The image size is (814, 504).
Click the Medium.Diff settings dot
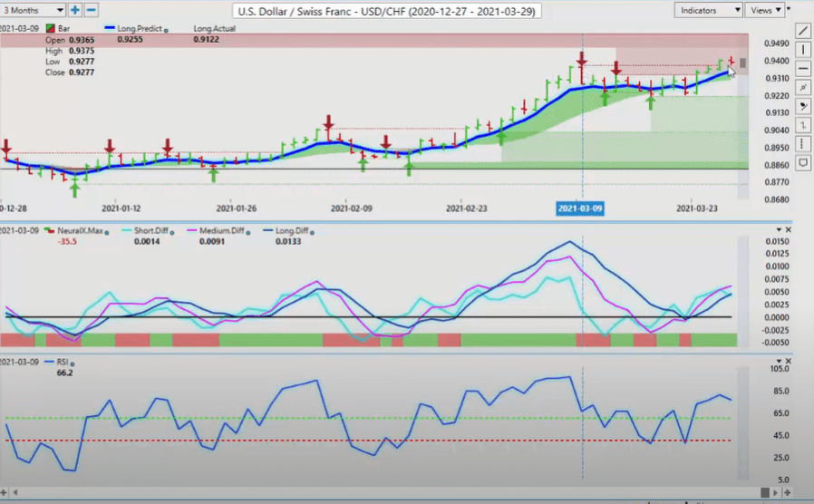pos(248,233)
